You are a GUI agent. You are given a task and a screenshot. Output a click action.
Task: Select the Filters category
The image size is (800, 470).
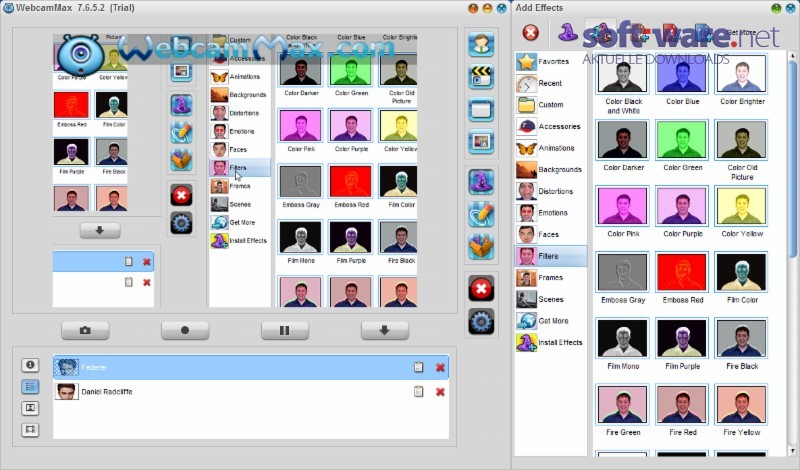pos(551,256)
